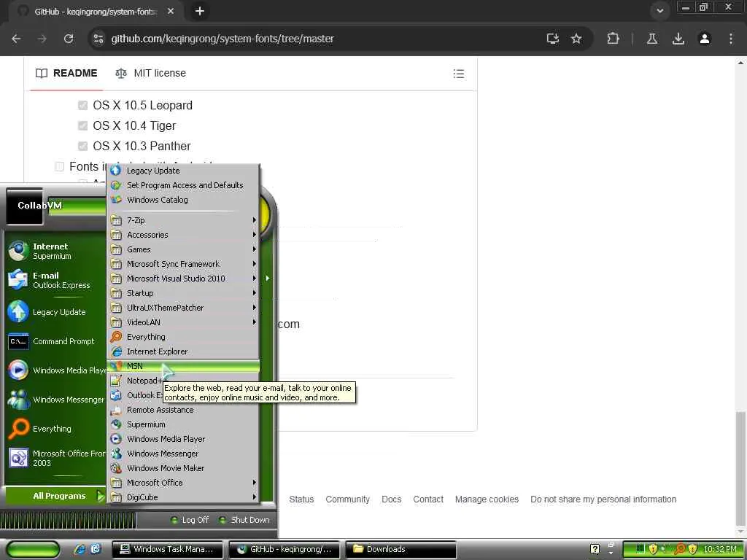Reload the GitHub page
This screenshot has width=747, height=560.
(69, 39)
